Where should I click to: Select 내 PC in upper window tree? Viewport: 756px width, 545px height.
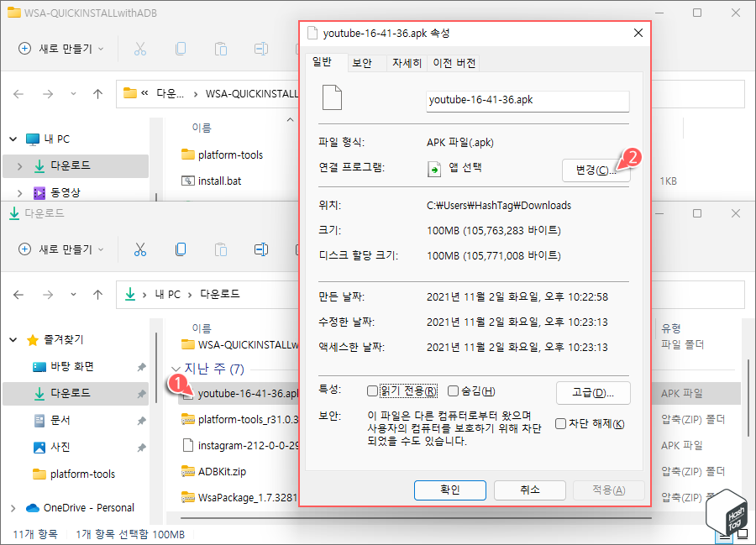57,139
